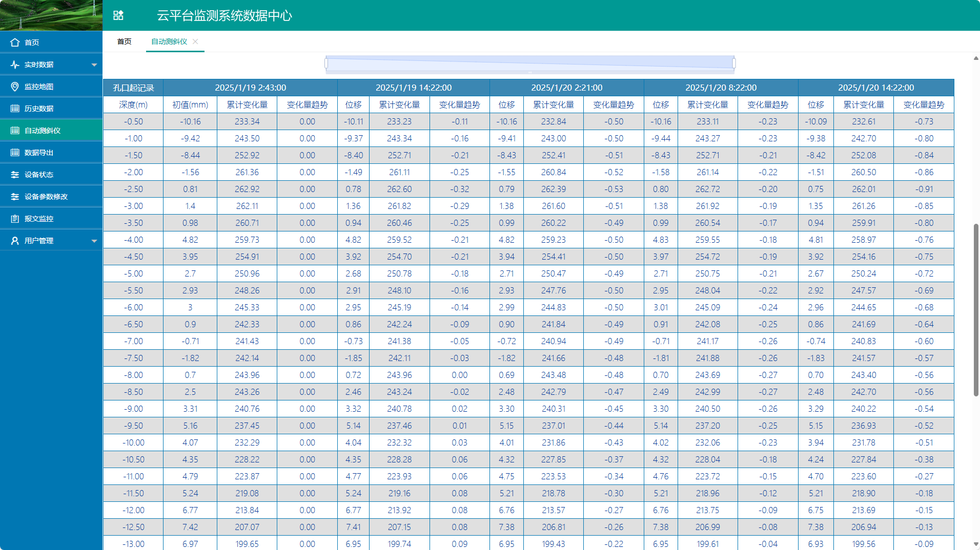The image size is (980, 550).
Task: Click the user management person icon
Action: (x=15, y=241)
